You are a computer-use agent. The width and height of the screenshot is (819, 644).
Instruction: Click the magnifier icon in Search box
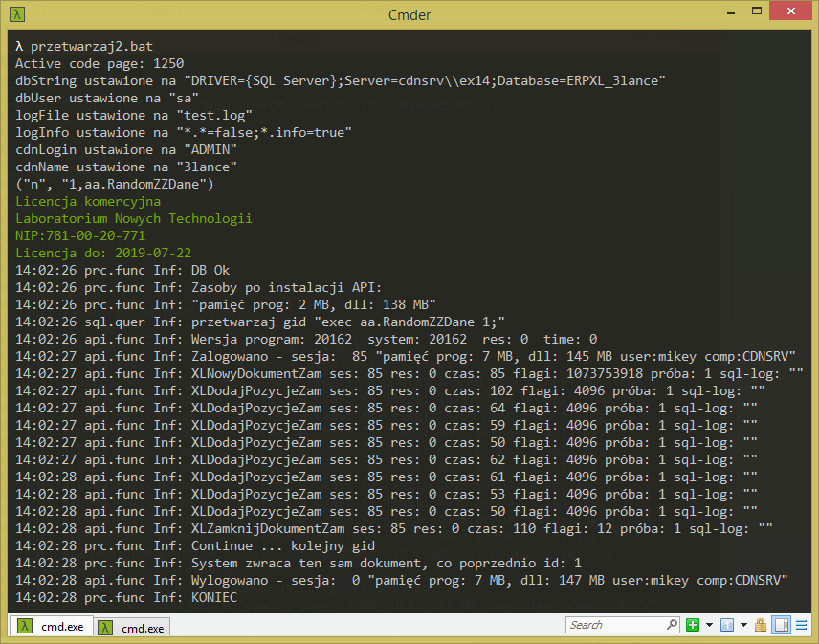[671, 625]
